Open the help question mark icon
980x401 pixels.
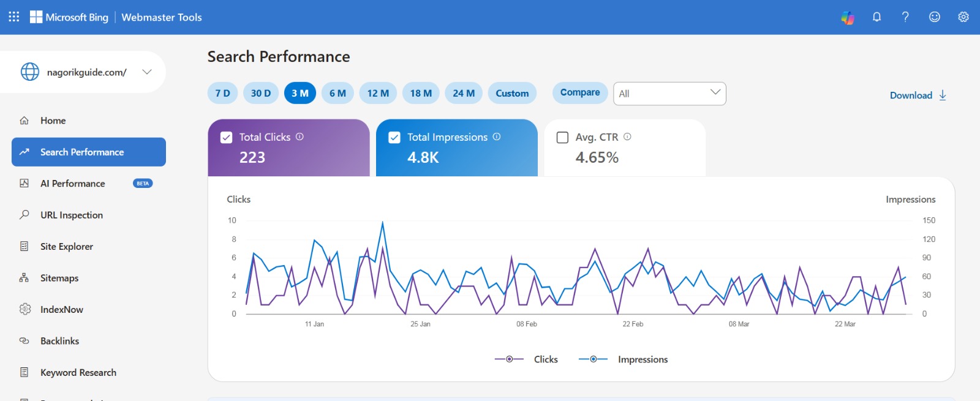coord(905,17)
